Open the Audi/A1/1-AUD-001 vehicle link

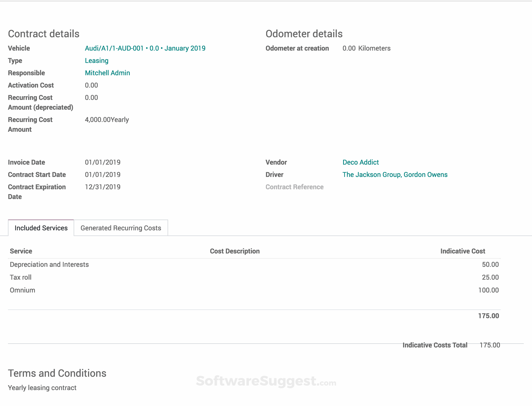[145, 48]
